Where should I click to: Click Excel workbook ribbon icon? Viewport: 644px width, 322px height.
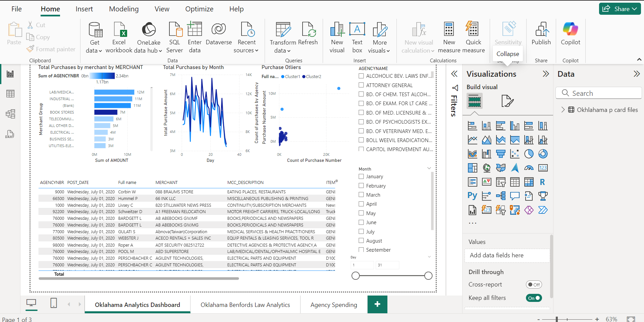tap(119, 37)
